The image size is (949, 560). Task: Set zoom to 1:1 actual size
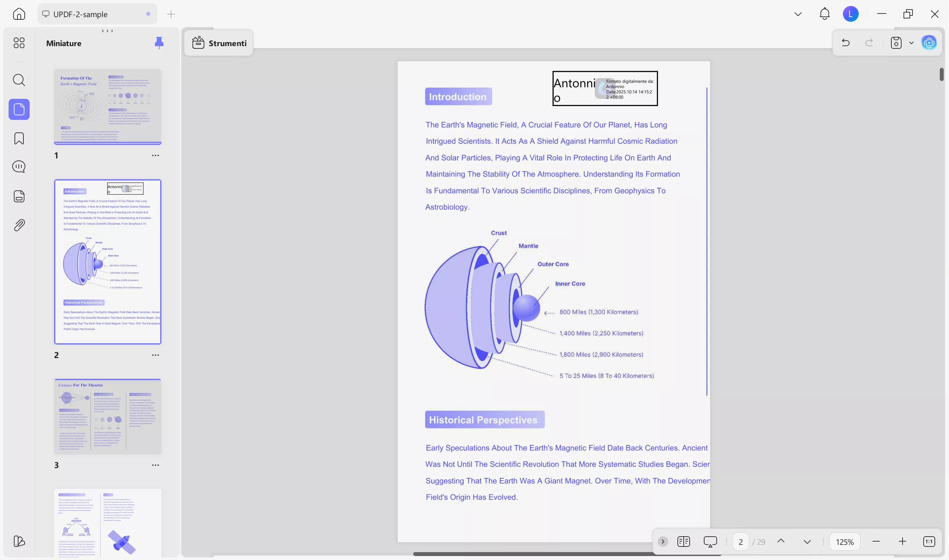click(929, 542)
